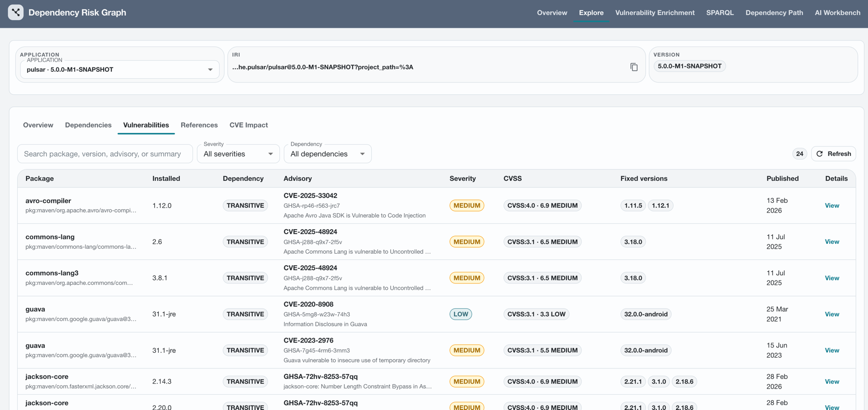The width and height of the screenshot is (868, 410).
Task: Click fixed version 3.18.0 in commons-lang row
Action: (633, 242)
